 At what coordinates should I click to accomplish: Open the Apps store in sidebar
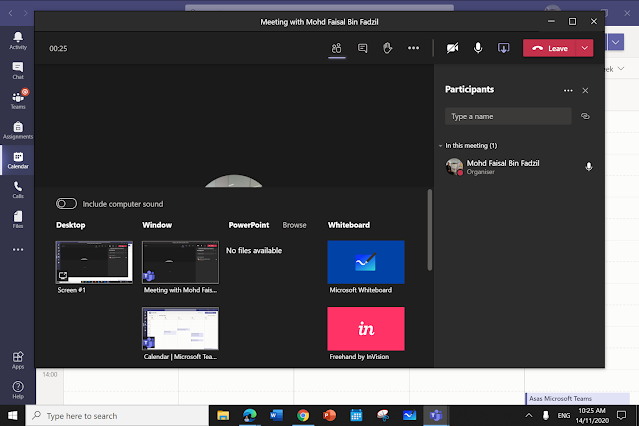click(x=18, y=360)
